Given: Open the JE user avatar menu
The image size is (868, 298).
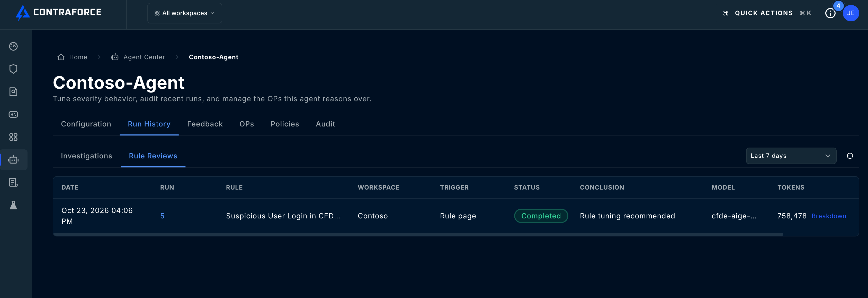Looking at the screenshot, I should tap(851, 13).
